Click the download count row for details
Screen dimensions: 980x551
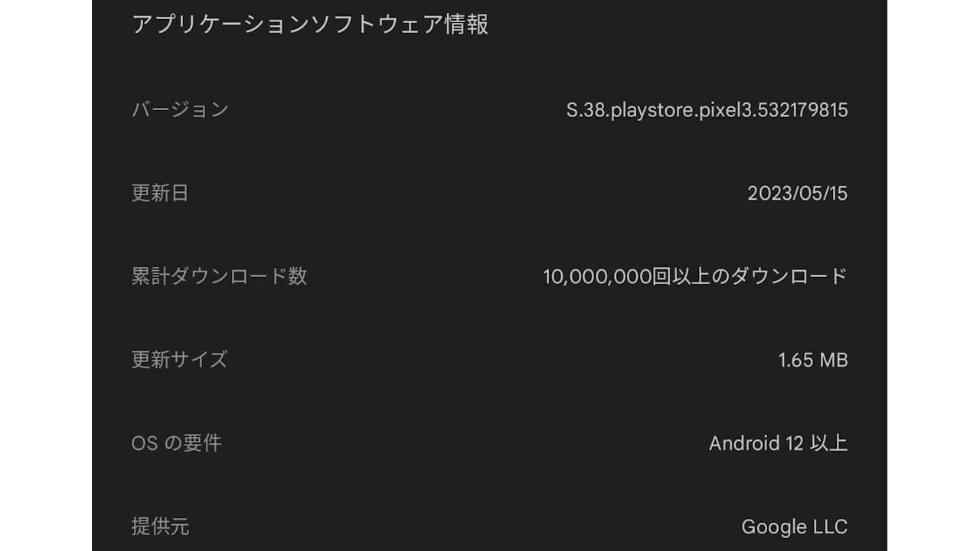(x=490, y=277)
